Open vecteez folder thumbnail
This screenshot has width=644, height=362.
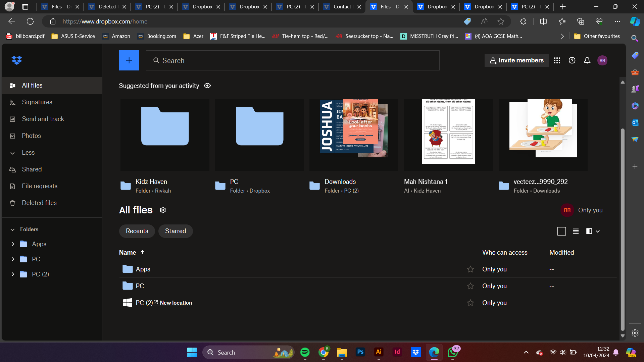click(543, 135)
